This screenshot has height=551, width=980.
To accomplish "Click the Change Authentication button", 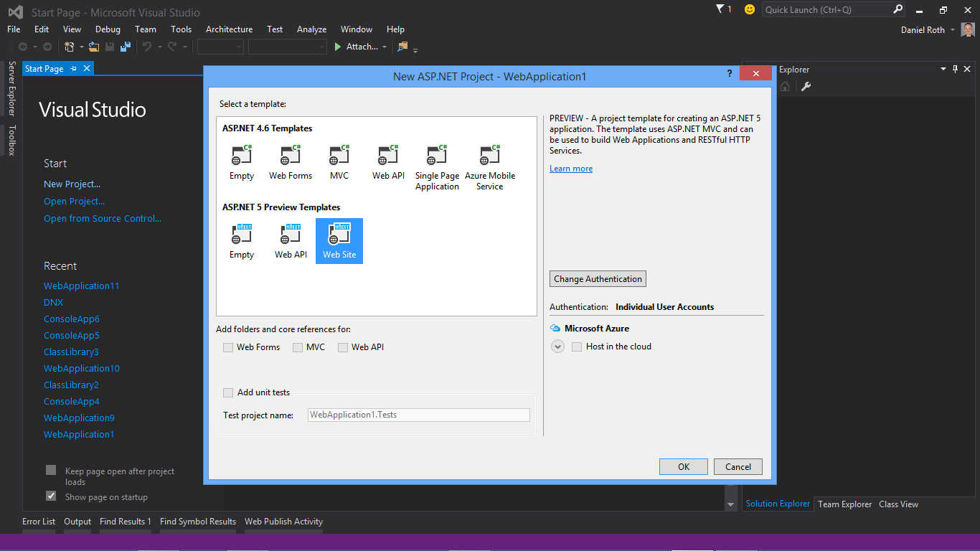I will pos(598,279).
